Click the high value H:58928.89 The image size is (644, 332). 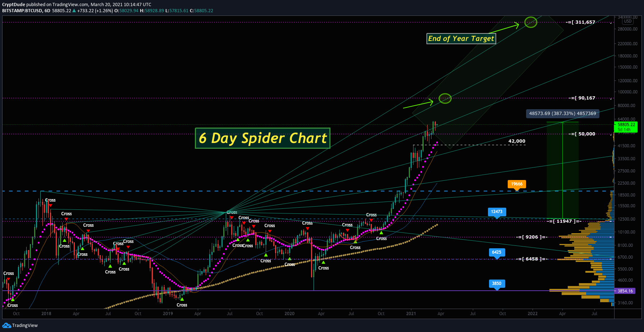152,11
